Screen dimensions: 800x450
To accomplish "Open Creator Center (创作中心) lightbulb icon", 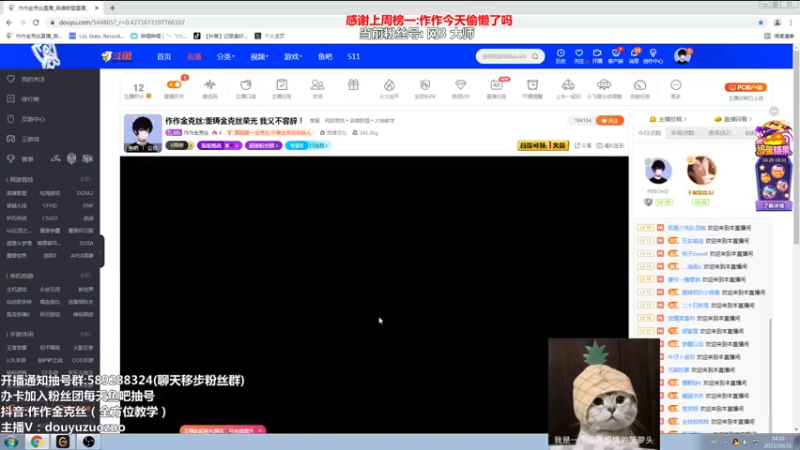I will (x=653, y=56).
